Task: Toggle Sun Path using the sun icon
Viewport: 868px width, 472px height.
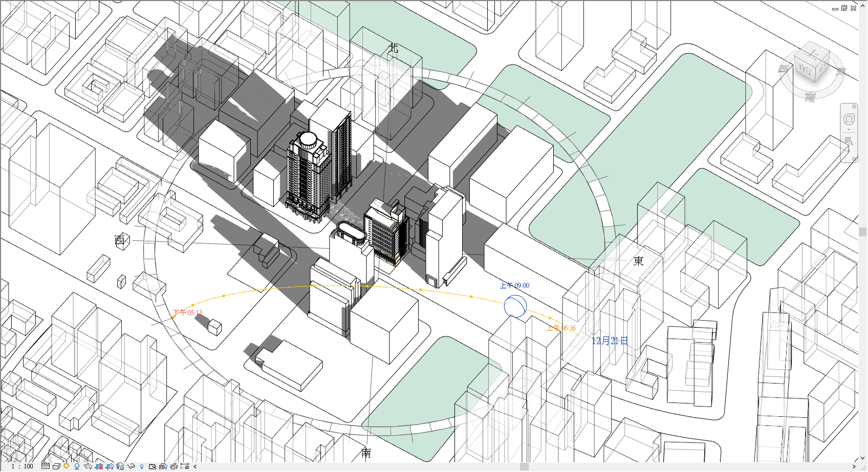Action: (67, 466)
